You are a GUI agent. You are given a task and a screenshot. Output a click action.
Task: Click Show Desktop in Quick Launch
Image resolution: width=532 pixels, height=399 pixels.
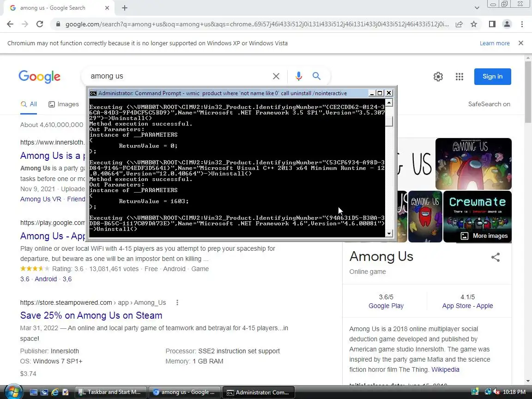tap(34, 392)
